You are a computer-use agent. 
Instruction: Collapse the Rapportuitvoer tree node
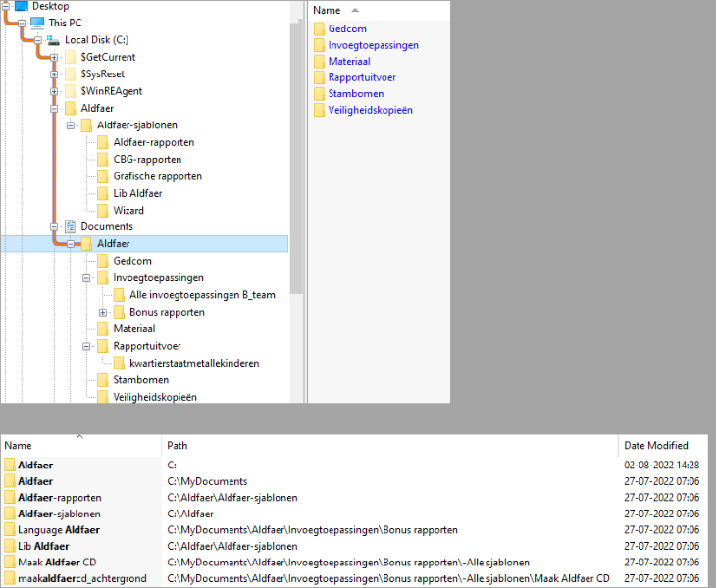coord(86,346)
